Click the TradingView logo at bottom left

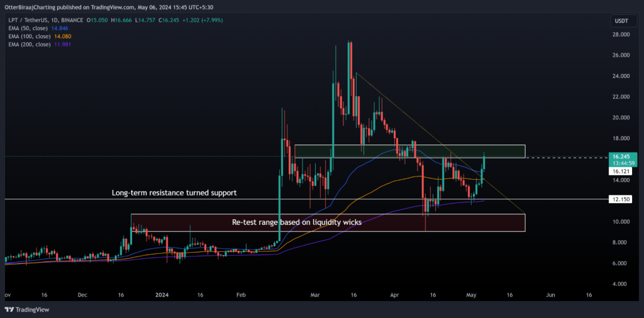26,309
